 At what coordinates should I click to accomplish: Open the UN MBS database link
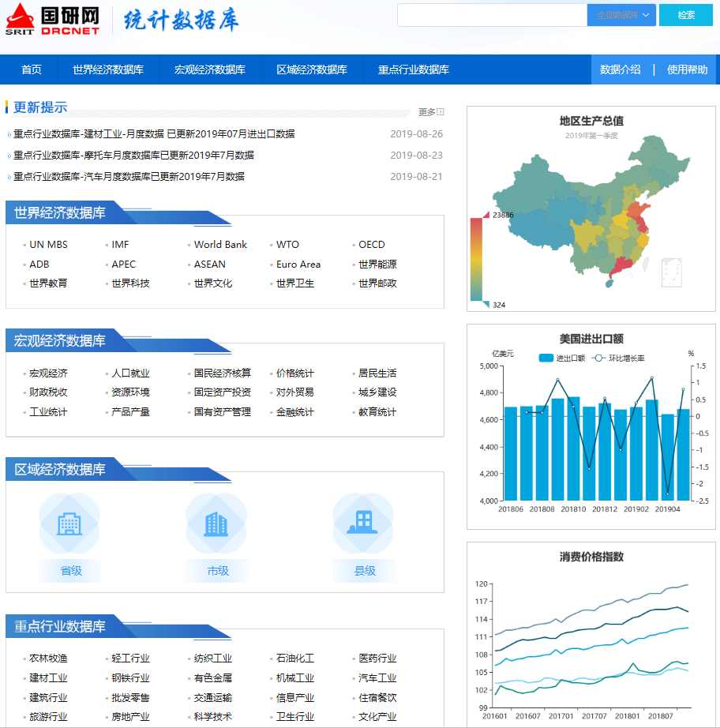(x=48, y=245)
